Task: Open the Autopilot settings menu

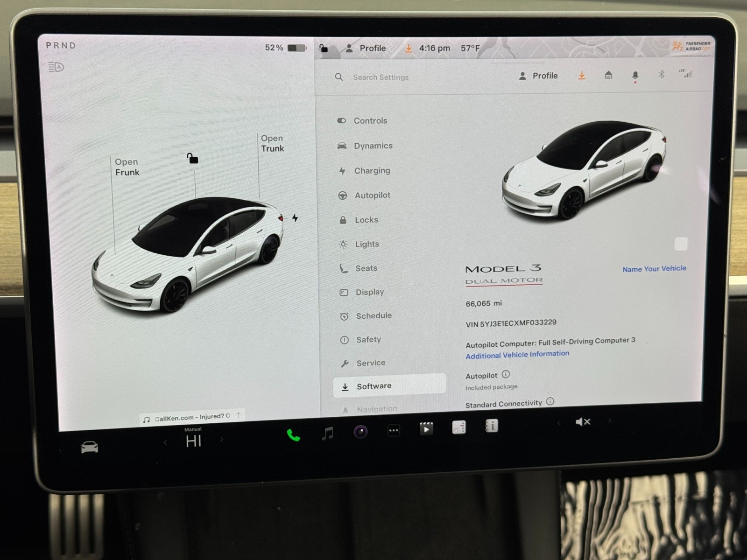Action: [x=372, y=196]
